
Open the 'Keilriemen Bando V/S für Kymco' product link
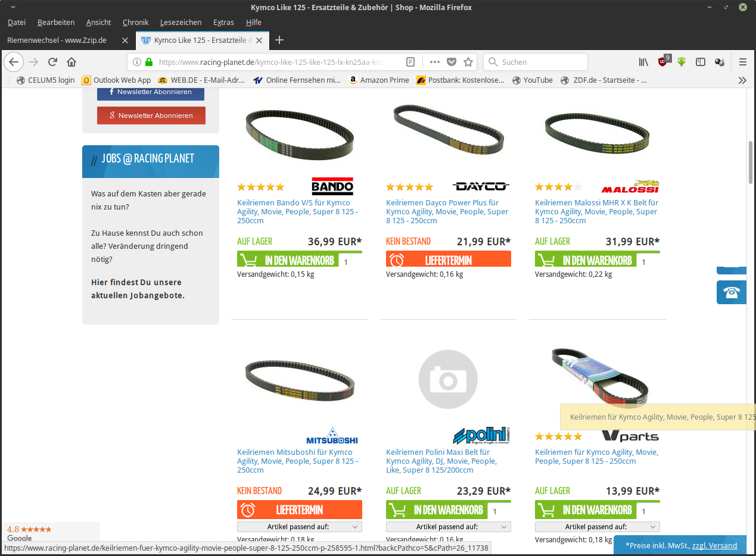click(299, 211)
